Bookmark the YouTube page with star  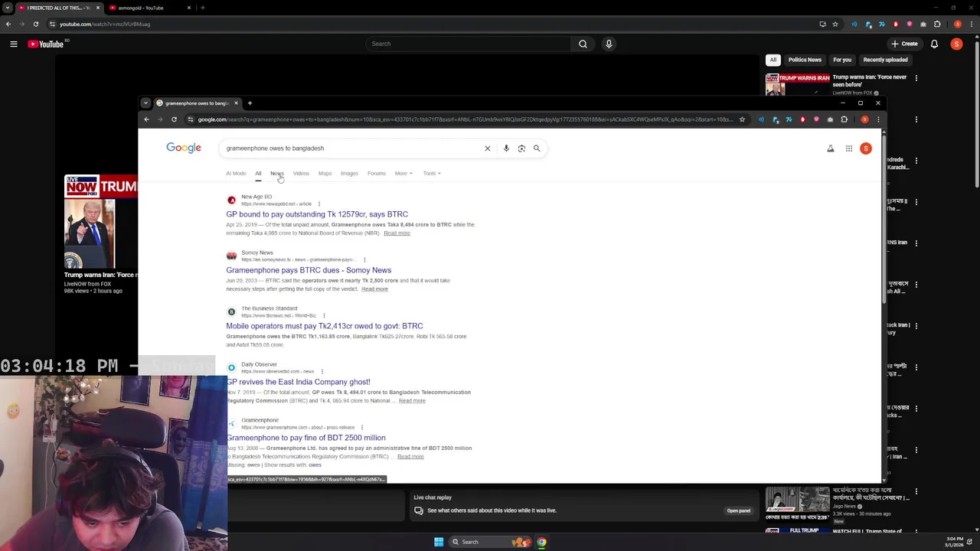click(x=835, y=24)
